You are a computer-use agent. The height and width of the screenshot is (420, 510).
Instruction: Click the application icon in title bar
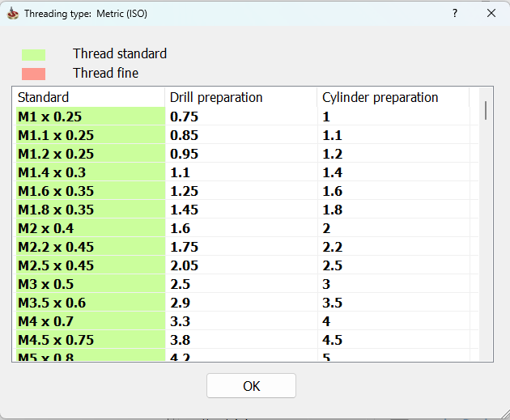pos(12,14)
